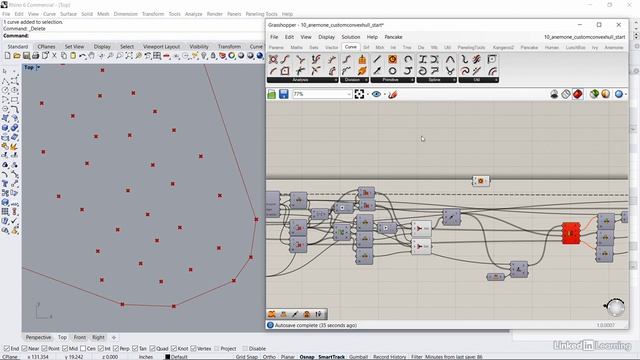Click the Zoom Extents icon in Rhino toolbar

click(129, 56)
